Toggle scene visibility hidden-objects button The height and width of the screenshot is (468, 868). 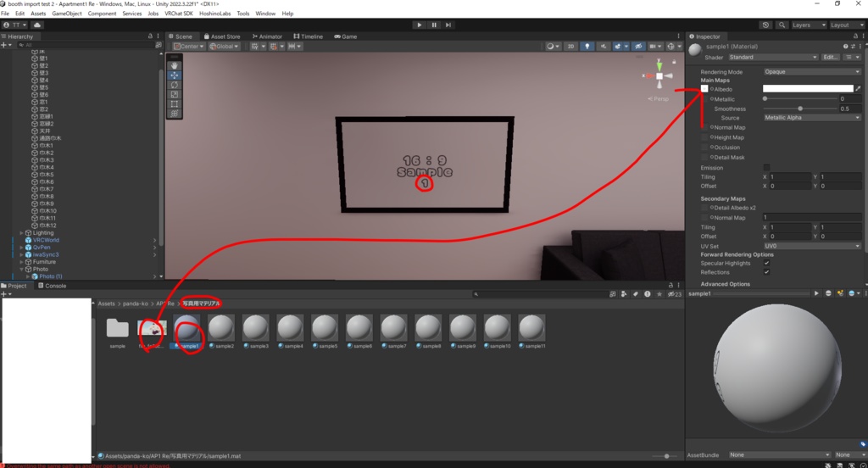637,47
